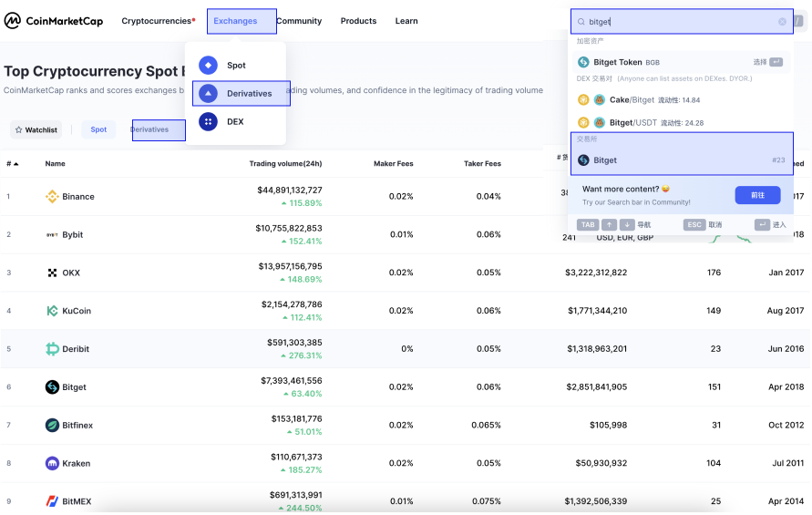Select Spot in Exchanges dropdown
The height and width of the screenshot is (515, 812).
click(236, 66)
